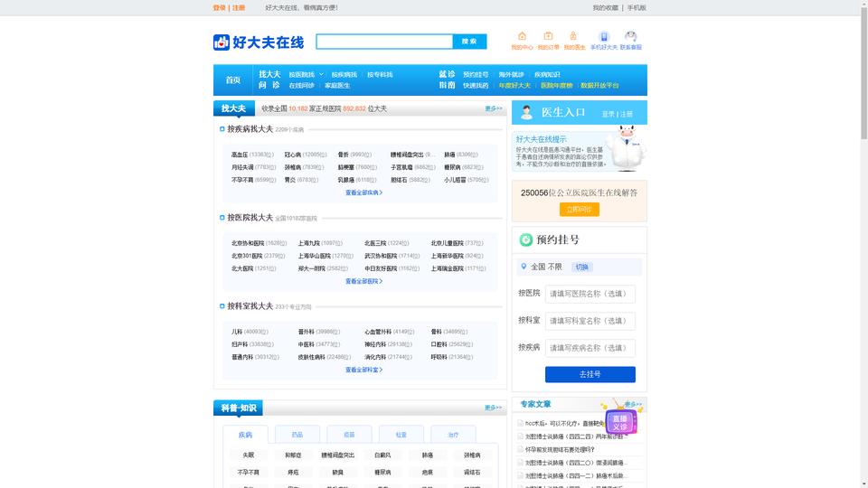Viewport: 868px width, 488px height.
Task: Click the 搜索 search button
Action: 469,42
